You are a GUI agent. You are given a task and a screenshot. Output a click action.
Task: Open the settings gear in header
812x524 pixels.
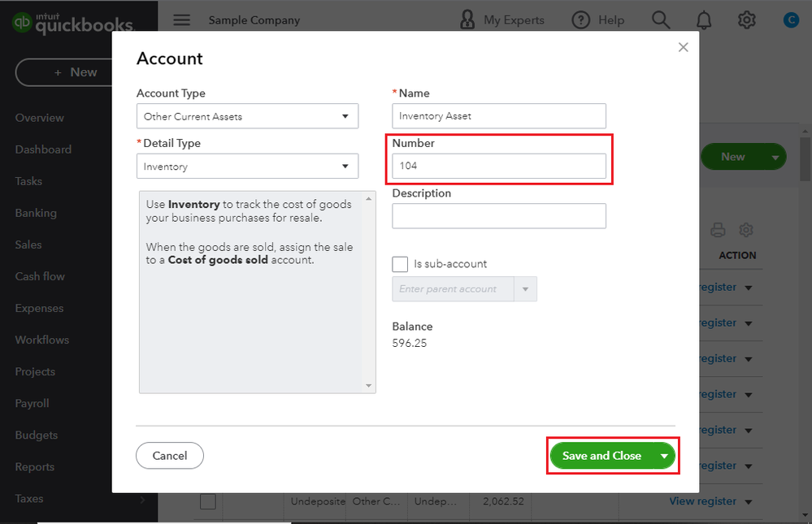(x=747, y=20)
